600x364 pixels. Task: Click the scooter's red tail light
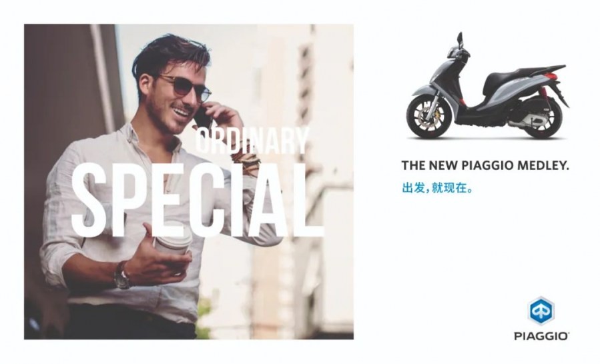click(x=550, y=76)
